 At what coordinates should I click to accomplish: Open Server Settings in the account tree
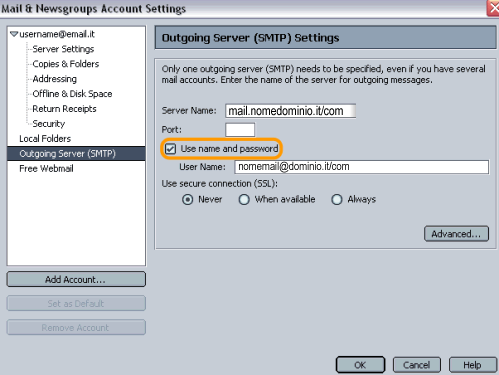click(x=63, y=49)
